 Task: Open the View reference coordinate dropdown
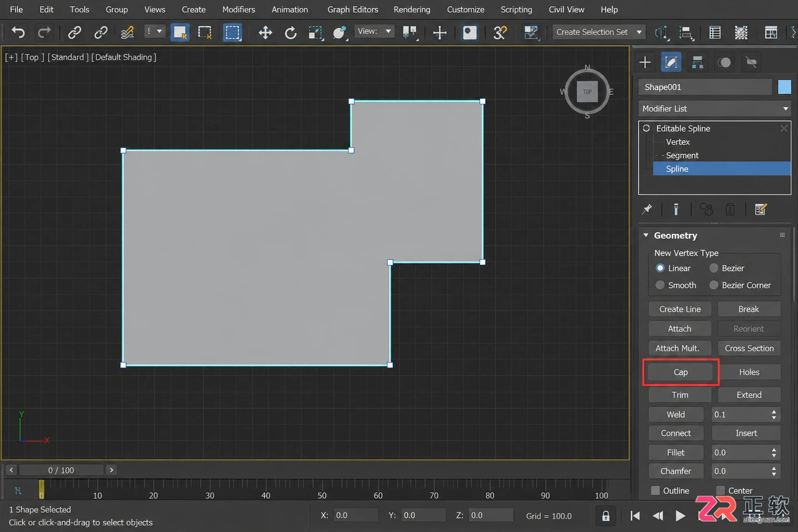(x=375, y=32)
